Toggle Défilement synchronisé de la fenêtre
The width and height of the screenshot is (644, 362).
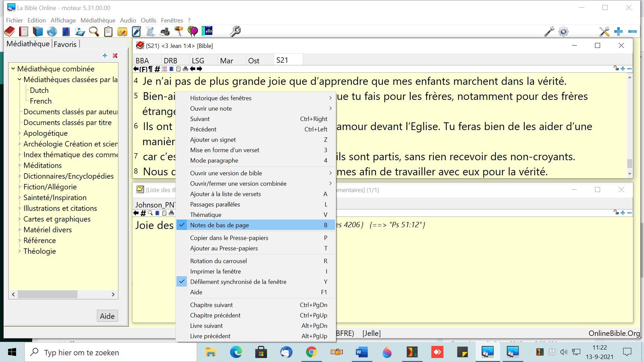238,282
